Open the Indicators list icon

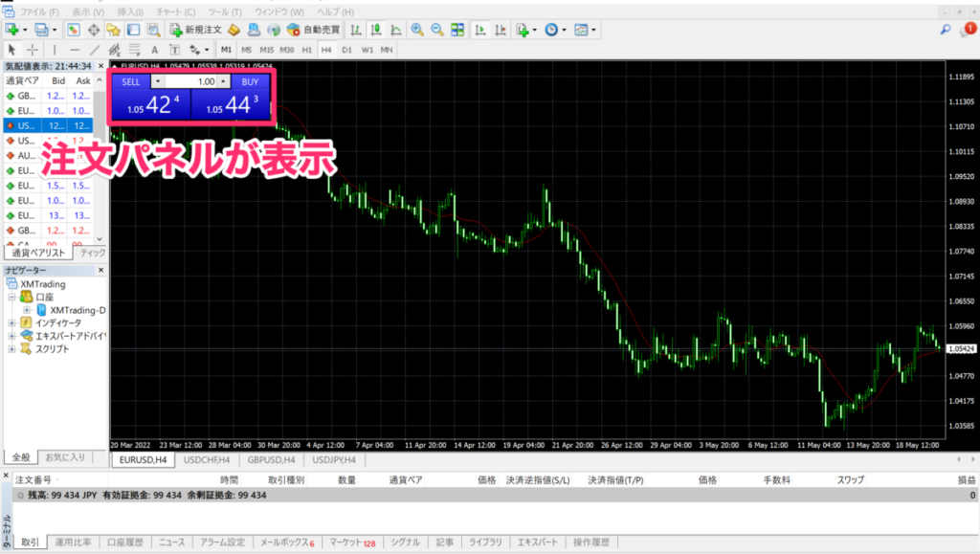coord(523,30)
